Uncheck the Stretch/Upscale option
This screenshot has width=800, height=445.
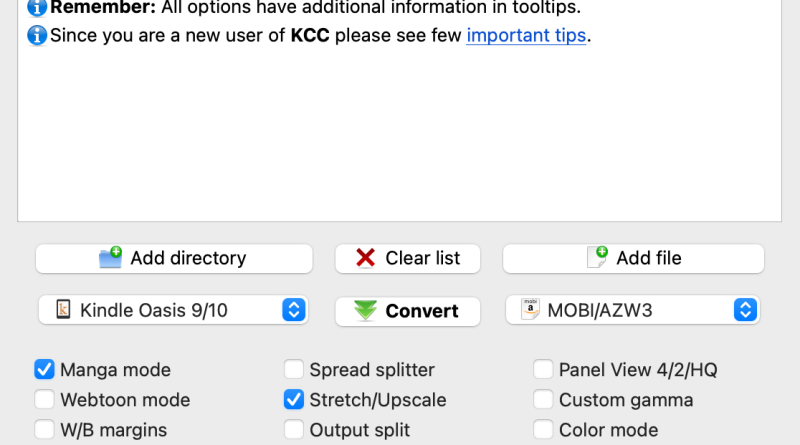[x=294, y=400]
